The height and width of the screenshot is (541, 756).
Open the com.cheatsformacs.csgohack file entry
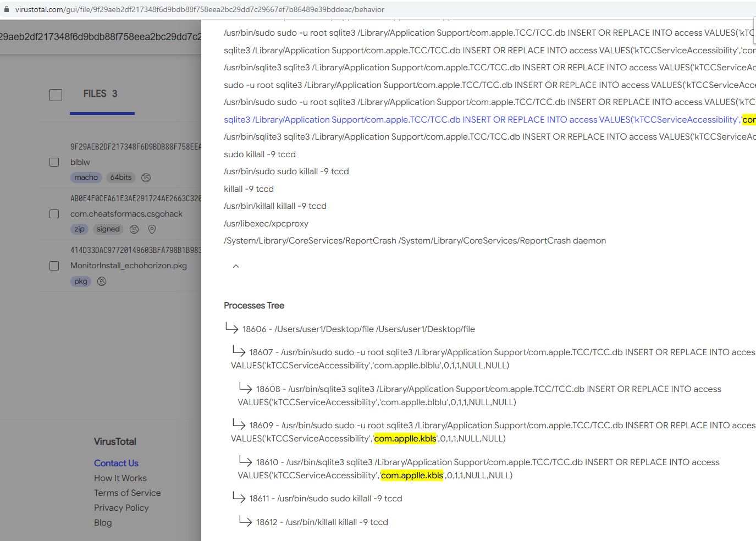point(126,214)
